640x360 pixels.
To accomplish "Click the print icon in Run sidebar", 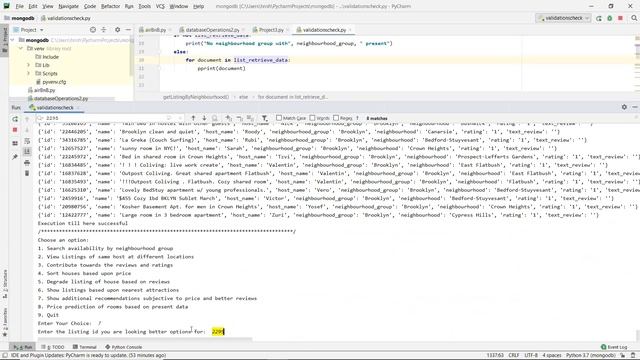I will pos(27,163).
